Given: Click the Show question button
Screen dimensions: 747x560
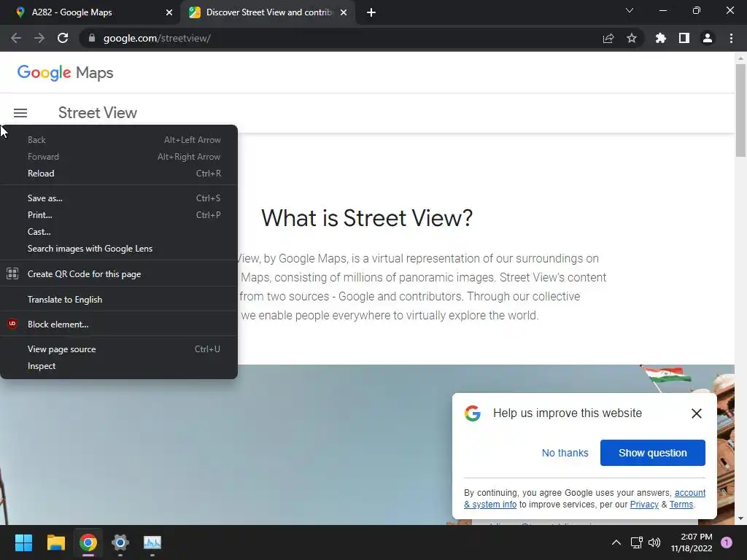Looking at the screenshot, I should (x=653, y=453).
